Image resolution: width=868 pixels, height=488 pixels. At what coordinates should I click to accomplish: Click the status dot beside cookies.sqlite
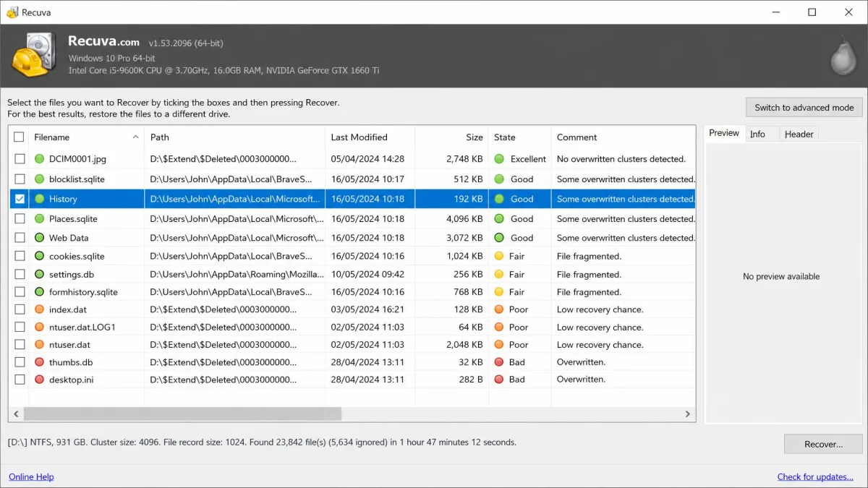point(39,256)
